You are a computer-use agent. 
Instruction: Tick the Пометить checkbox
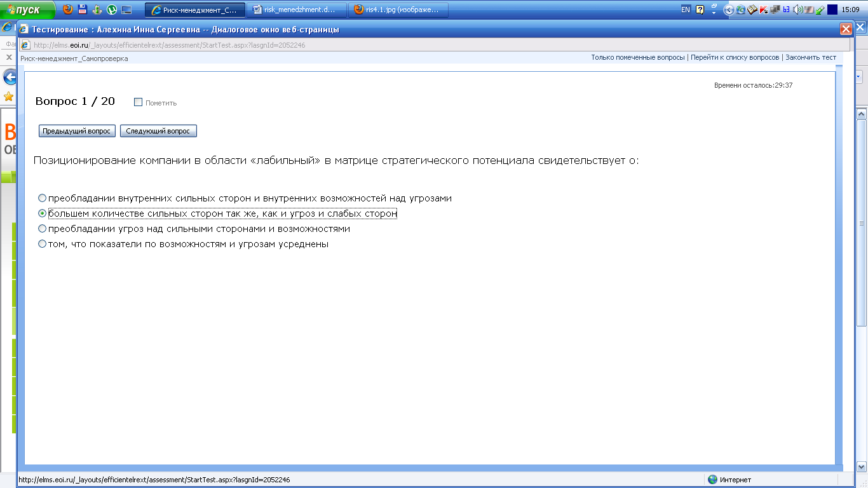138,102
